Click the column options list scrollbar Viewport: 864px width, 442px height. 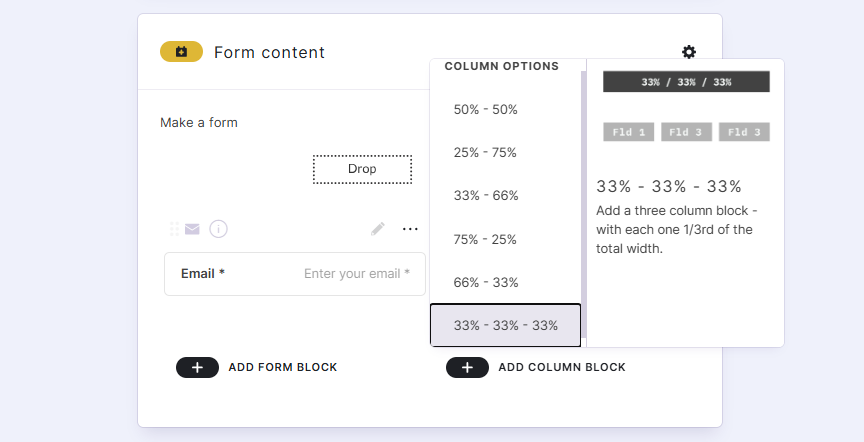tap(583, 200)
